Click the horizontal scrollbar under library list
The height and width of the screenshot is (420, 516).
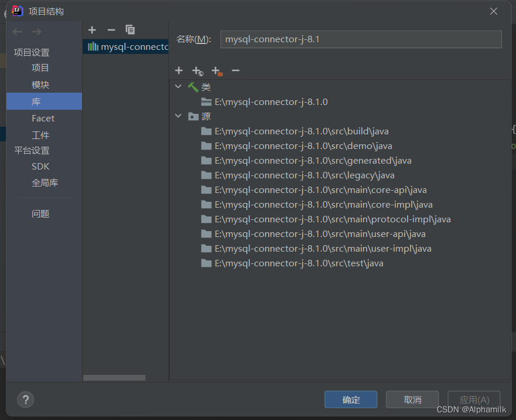pos(114,378)
